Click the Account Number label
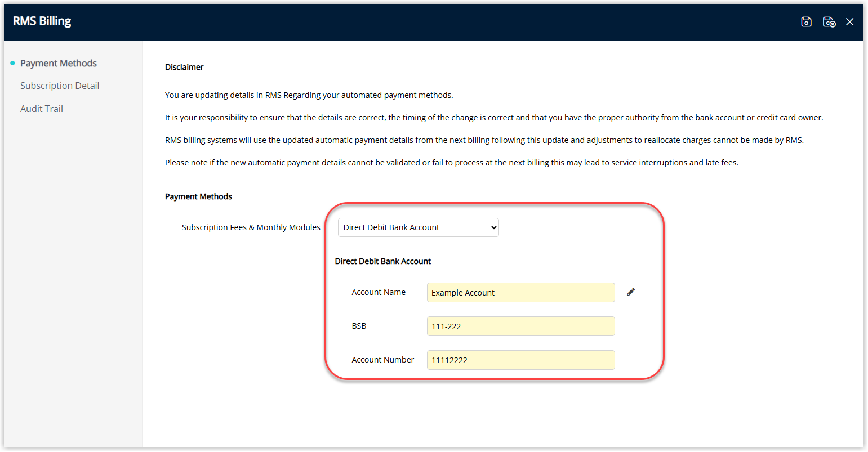Image resolution: width=868 pixels, height=452 pixels. coord(383,360)
